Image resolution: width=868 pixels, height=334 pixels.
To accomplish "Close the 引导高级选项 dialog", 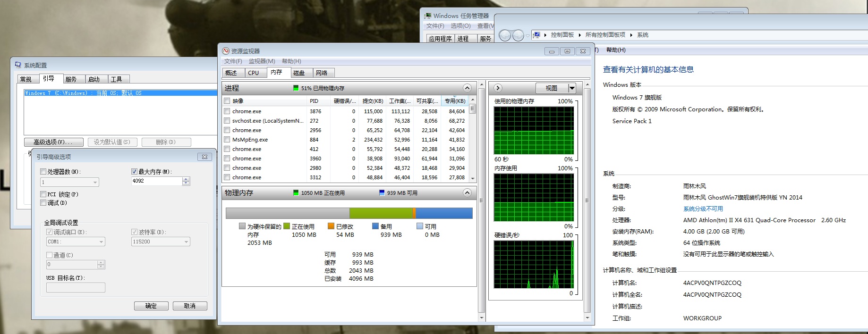I will coord(204,157).
